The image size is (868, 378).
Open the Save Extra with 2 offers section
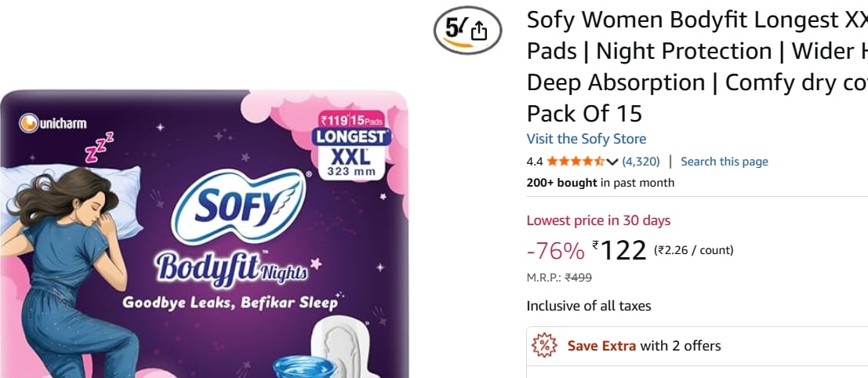pos(696,347)
